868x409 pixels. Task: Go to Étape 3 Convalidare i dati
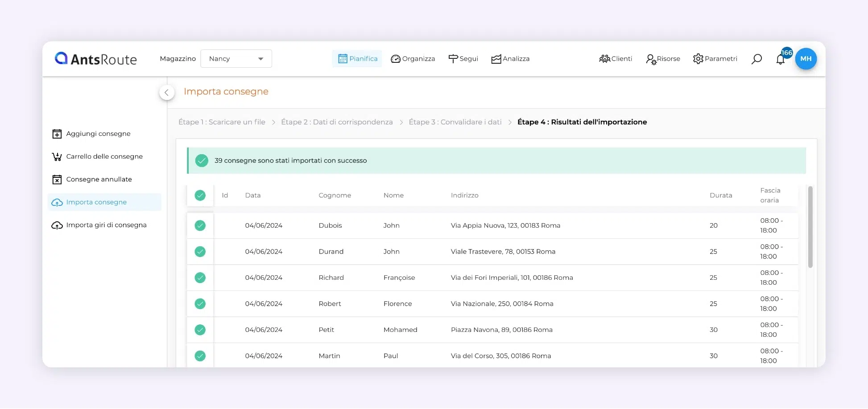click(x=455, y=122)
